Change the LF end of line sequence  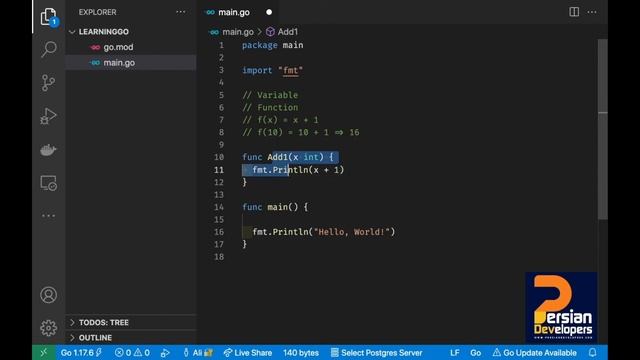(x=455, y=353)
